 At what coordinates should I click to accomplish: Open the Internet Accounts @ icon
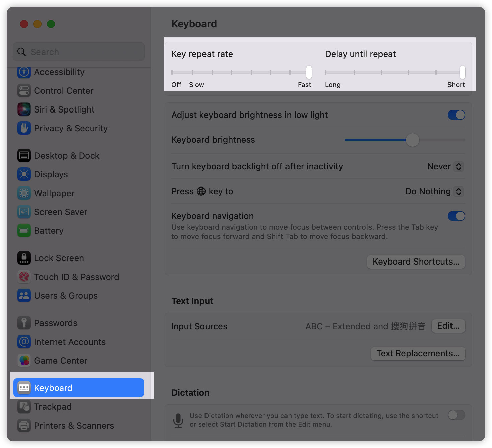pyautogui.click(x=24, y=342)
